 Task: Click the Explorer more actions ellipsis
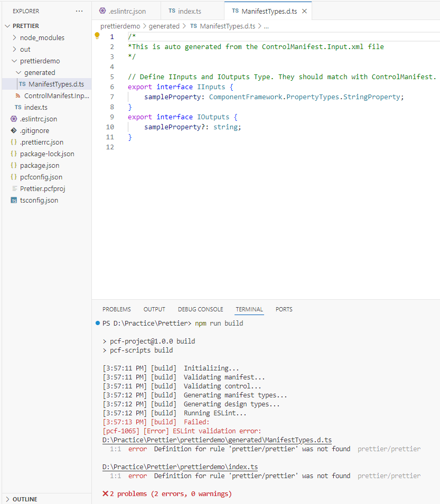79,11
